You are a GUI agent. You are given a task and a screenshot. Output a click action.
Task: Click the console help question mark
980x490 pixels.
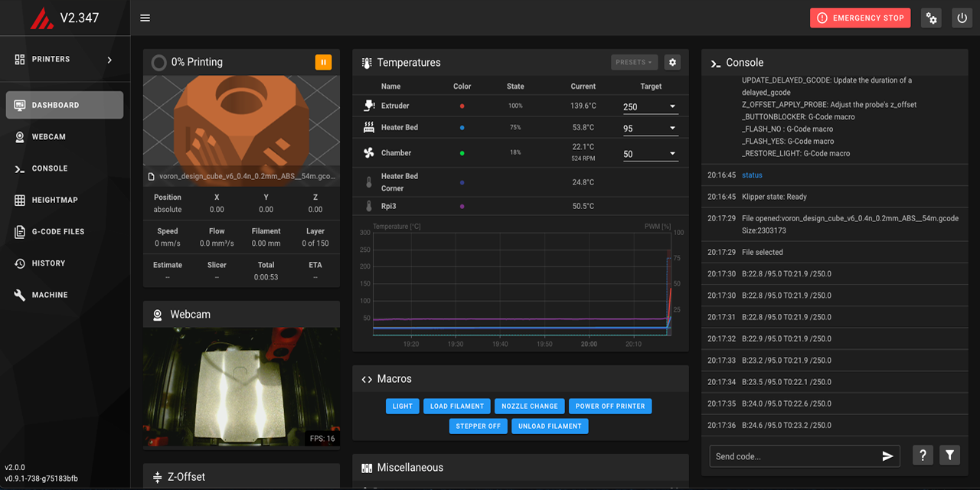tap(923, 455)
